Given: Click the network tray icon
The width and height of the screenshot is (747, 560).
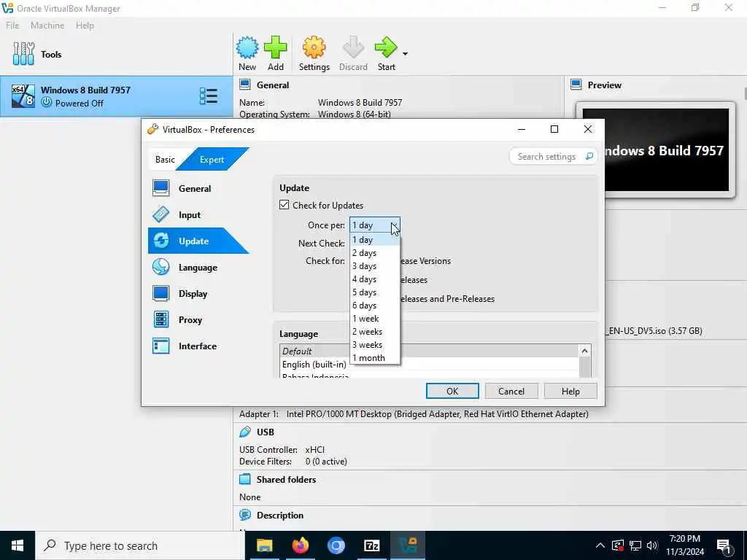Looking at the screenshot, I should (x=635, y=545).
